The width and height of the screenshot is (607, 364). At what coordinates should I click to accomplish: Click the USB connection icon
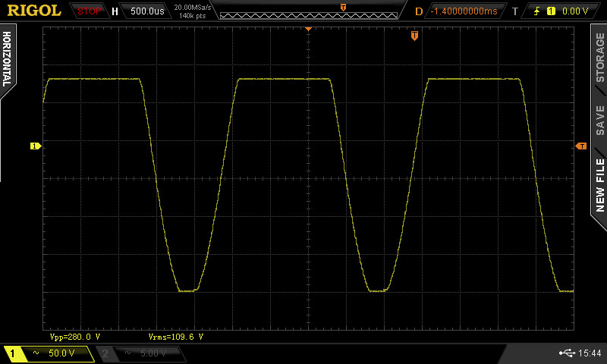(567, 353)
